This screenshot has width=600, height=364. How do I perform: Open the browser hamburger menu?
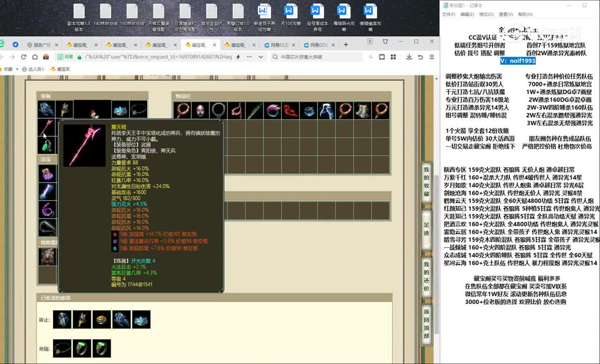(432, 57)
